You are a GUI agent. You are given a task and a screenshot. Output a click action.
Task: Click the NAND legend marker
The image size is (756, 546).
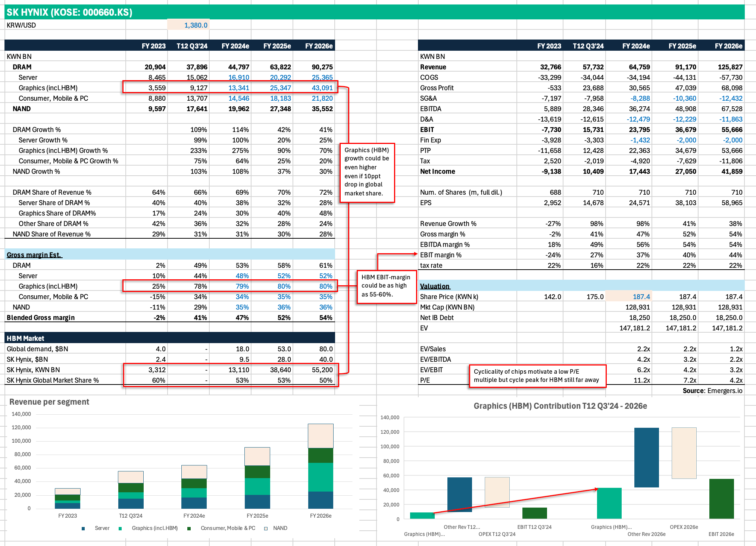[266, 528]
